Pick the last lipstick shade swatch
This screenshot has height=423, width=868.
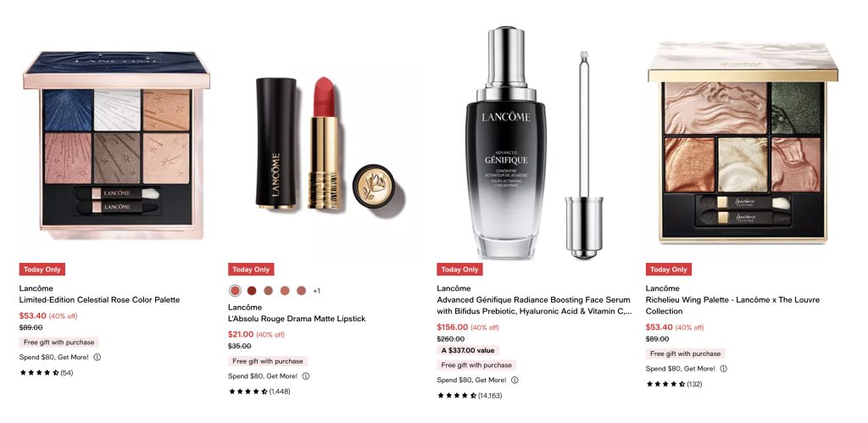[301, 291]
